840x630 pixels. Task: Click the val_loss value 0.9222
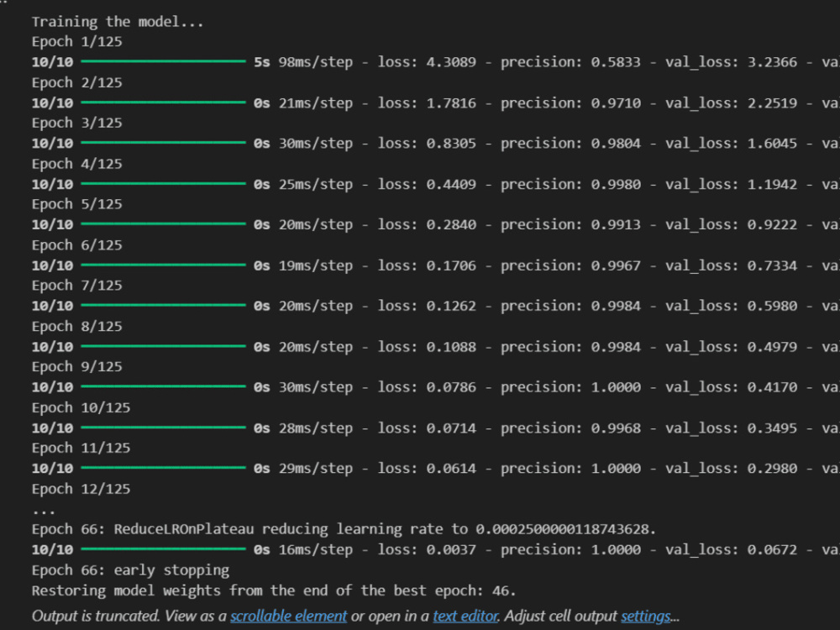[773, 224]
